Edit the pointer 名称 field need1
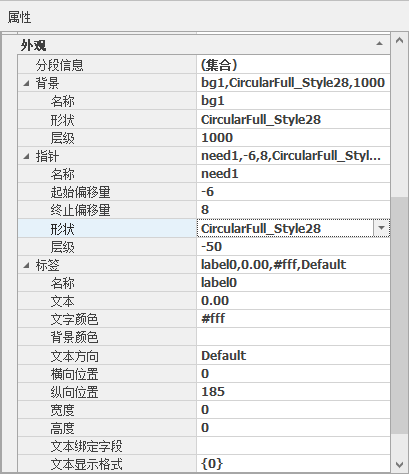 (x=293, y=174)
